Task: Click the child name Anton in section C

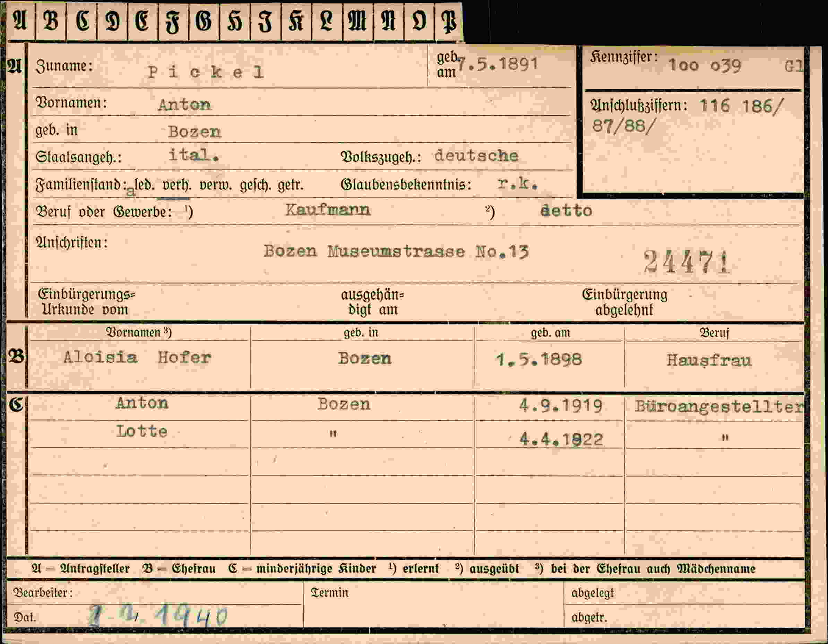Action: (142, 403)
